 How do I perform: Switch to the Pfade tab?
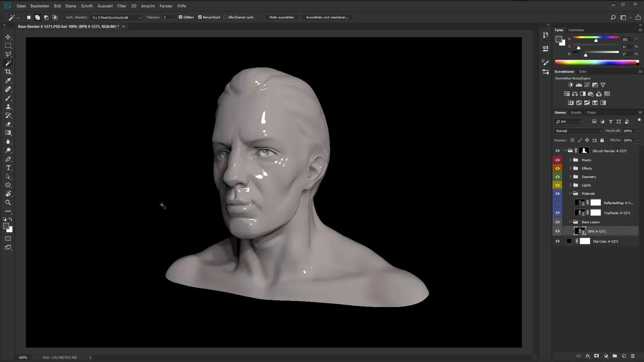tap(591, 113)
